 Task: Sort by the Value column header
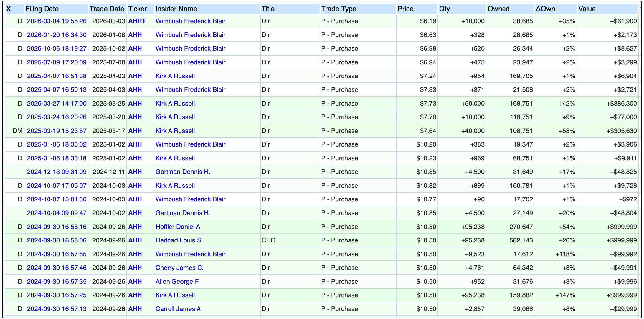pos(587,9)
